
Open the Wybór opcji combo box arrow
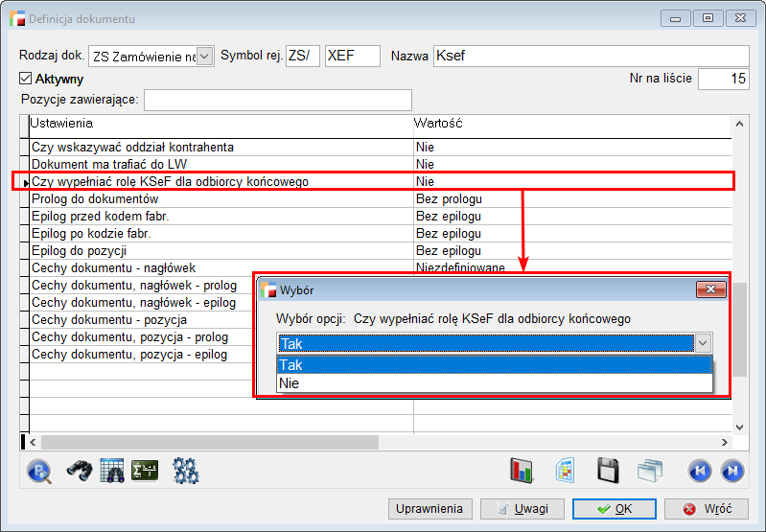click(x=703, y=343)
